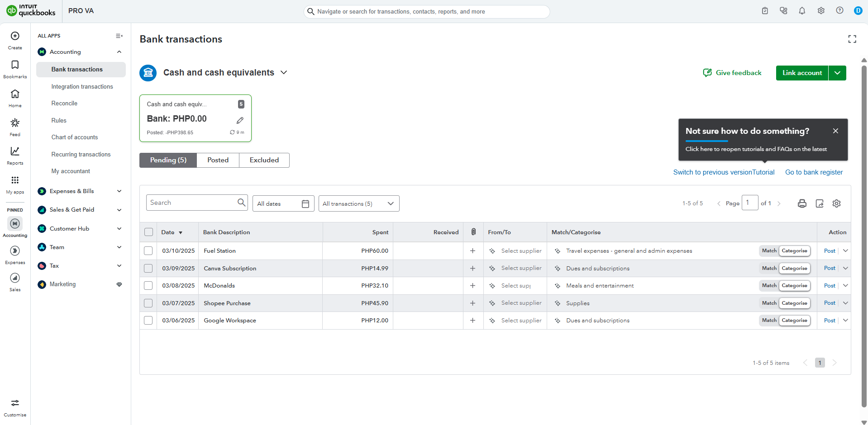This screenshot has width=868, height=425.
Task: Open the Create plus icon in sidebar
Action: (x=15, y=36)
